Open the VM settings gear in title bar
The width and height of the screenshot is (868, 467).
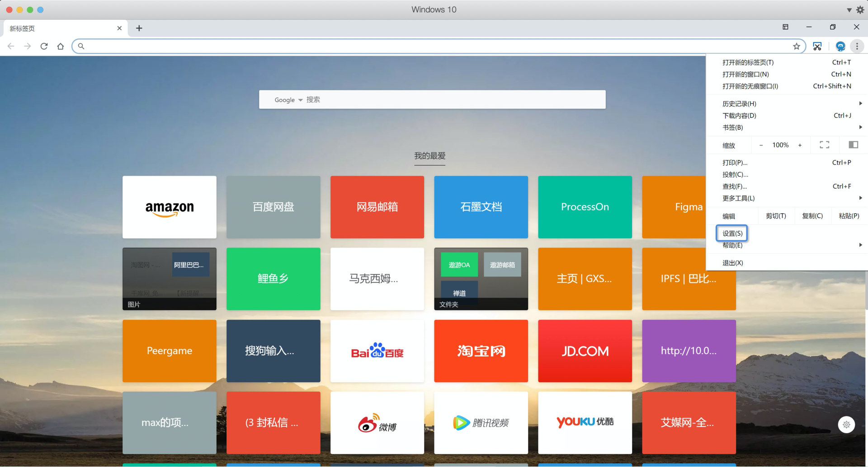pyautogui.click(x=860, y=9)
